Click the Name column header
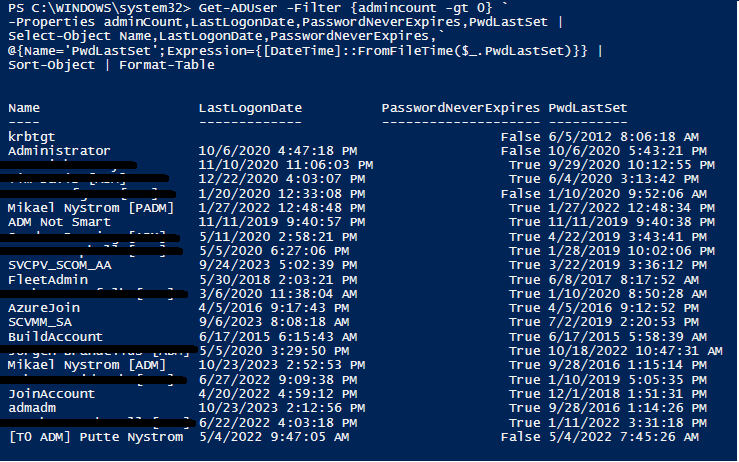Screen dimensions: 739x462 click(x=24, y=106)
